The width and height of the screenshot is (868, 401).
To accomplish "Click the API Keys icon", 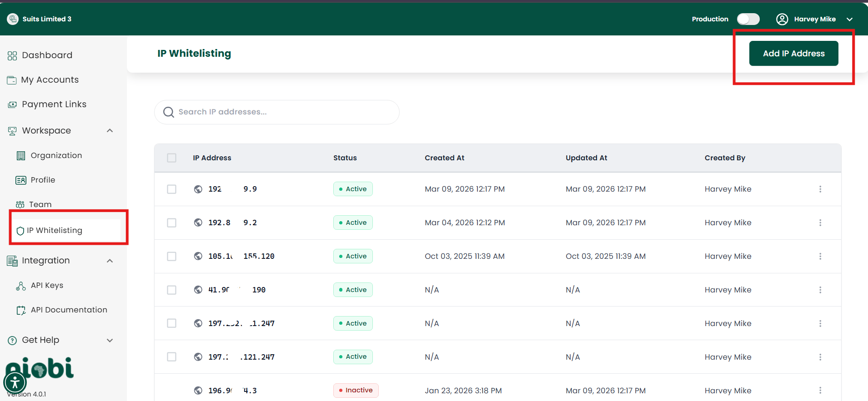I will 21,286.
